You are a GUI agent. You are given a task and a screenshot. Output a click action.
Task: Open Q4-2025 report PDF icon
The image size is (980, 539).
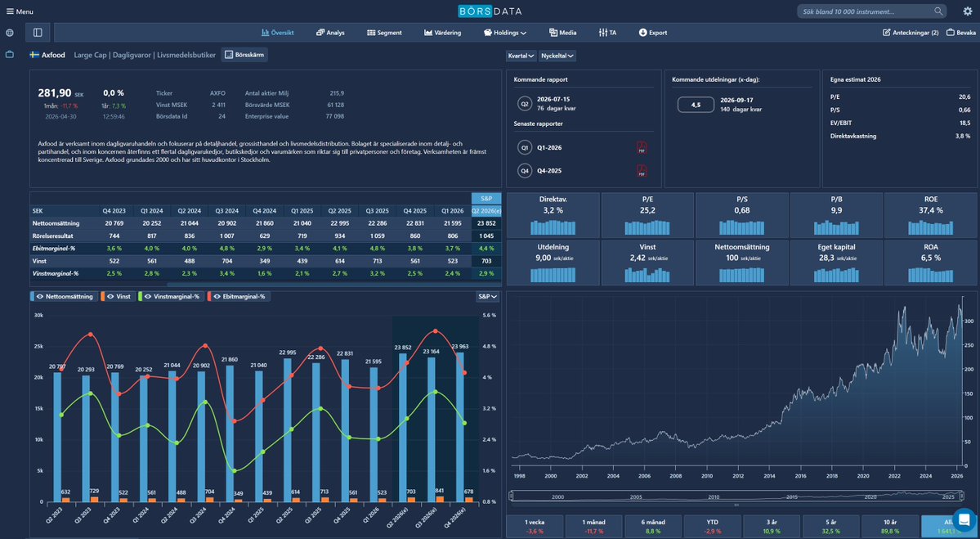point(642,171)
